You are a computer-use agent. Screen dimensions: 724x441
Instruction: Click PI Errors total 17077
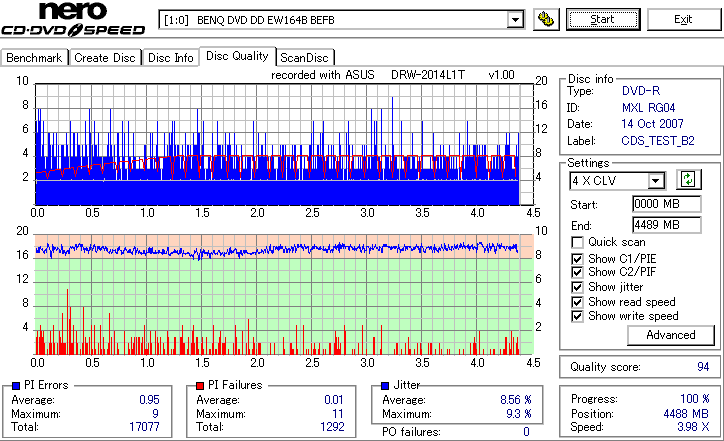click(x=144, y=427)
